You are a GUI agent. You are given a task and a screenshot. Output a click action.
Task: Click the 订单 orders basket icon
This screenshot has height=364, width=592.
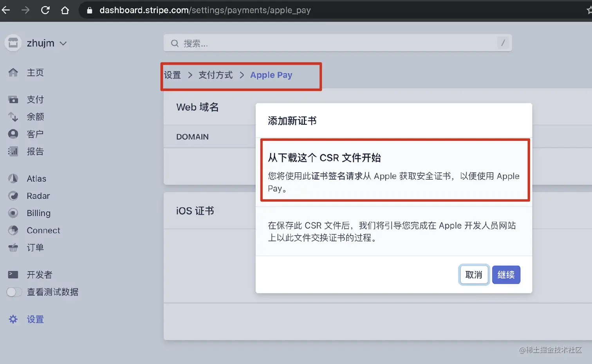[x=13, y=247]
